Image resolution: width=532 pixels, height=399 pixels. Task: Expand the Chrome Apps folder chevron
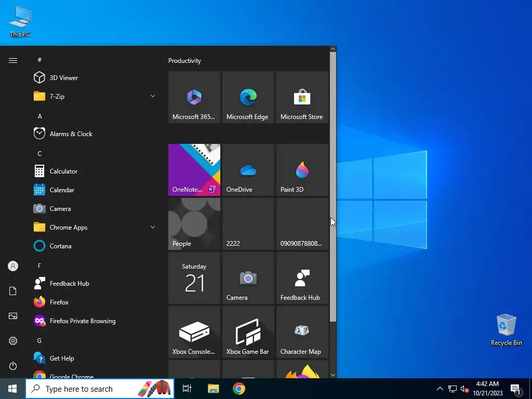[153, 228]
